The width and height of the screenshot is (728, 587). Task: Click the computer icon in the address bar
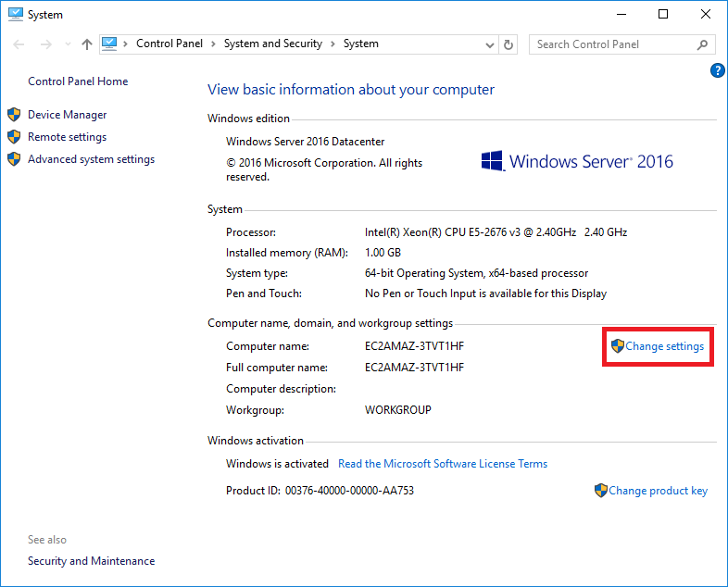pos(109,44)
